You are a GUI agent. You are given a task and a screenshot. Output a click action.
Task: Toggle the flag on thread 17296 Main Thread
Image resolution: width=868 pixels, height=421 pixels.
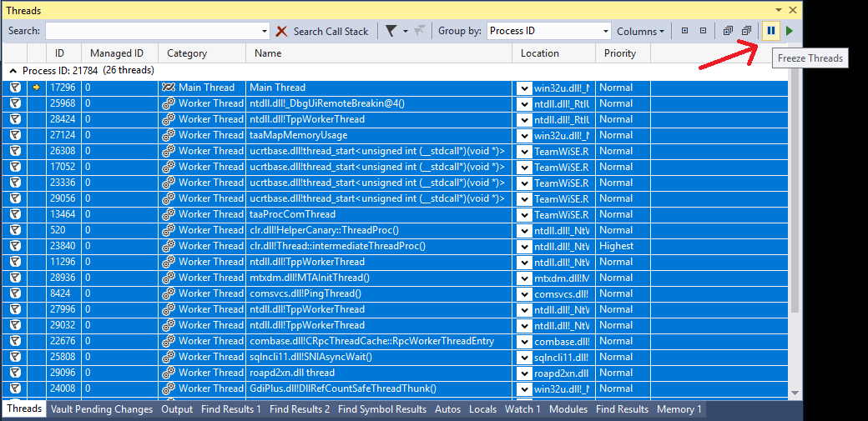coord(15,88)
